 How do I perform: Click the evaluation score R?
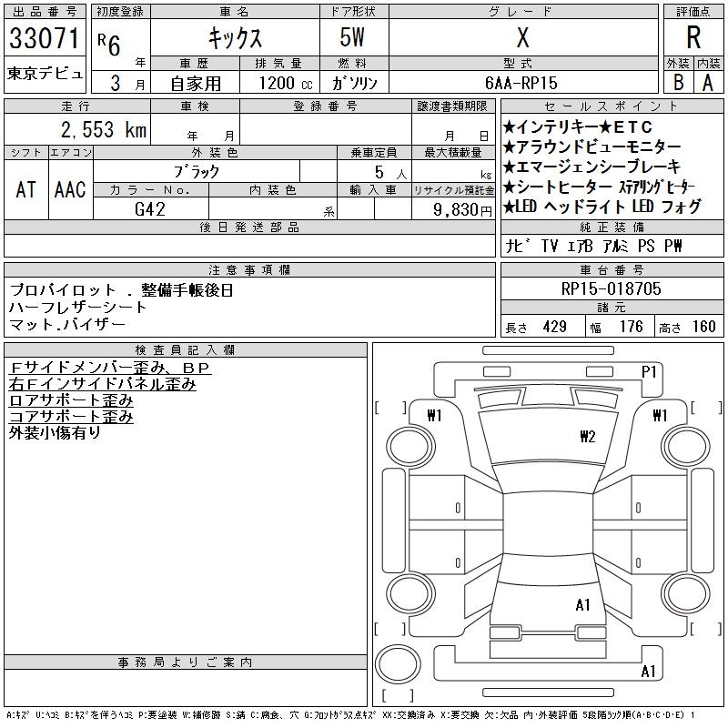tap(693, 37)
